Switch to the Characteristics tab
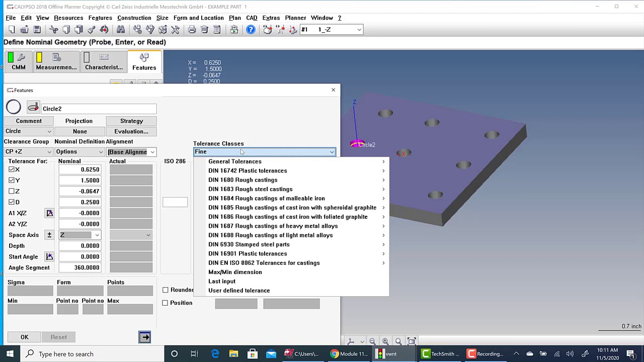Screen dimensions: 644x362 tap(104, 61)
